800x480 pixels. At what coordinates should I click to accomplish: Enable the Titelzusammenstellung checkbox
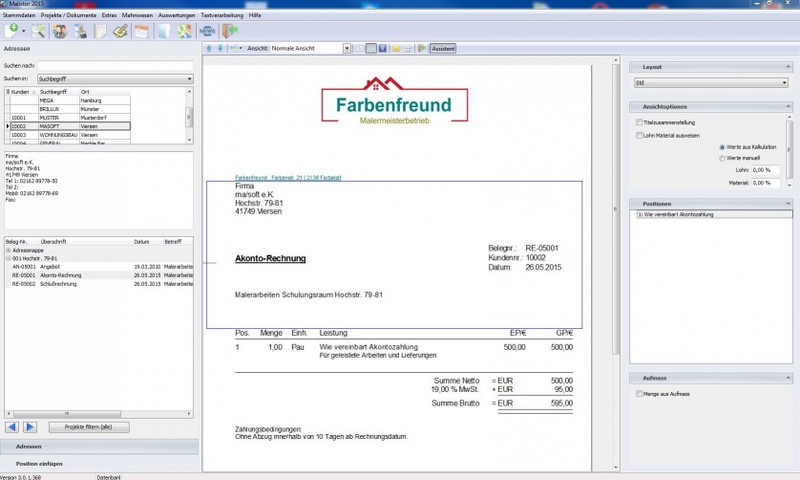pyautogui.click(x=639, y=122)
